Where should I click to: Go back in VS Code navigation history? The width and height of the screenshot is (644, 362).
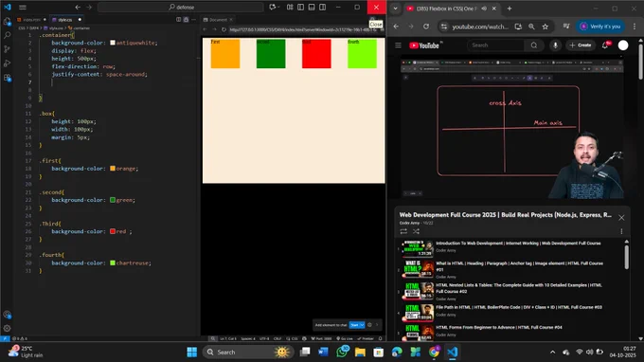pos(78,7)
